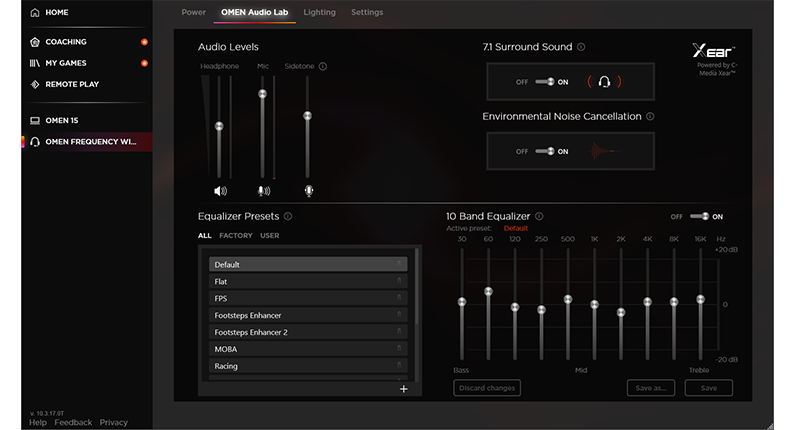Open the Help link
The height and width of the screenshot is (430, 795).
38,422
